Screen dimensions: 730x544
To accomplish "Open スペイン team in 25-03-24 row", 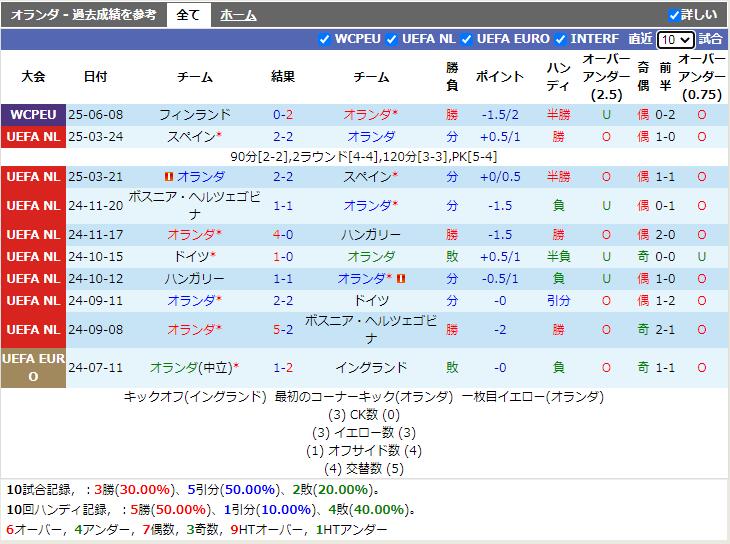I will coord(191,136).
